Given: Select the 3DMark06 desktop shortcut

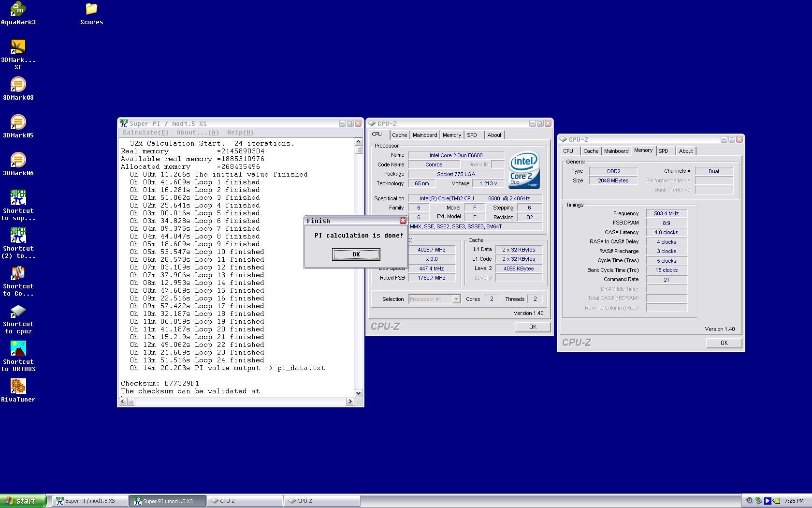Looking at the screenshot, I should (18, 164).
